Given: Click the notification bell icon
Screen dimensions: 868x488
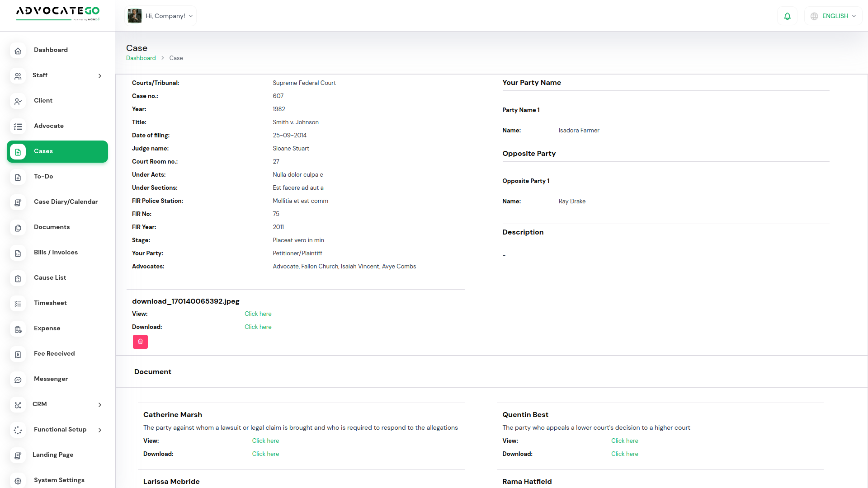Looking at the screenshot, I should [x=787, y=16].
